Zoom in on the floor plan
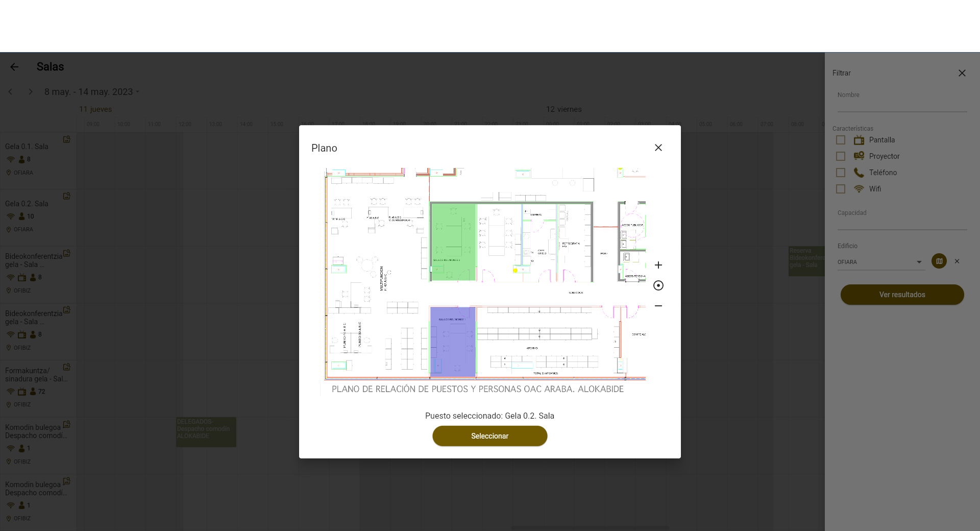 tap(658, 265)
